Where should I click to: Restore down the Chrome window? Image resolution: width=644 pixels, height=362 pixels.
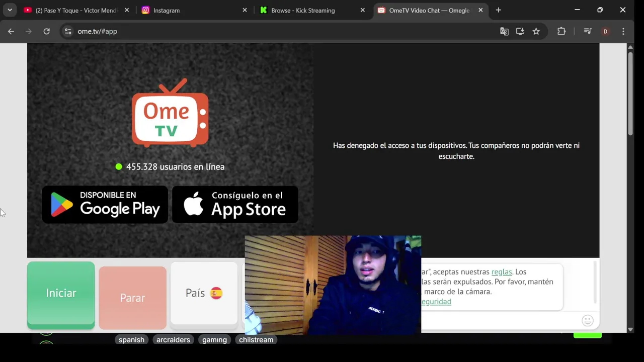coord(600,10)
